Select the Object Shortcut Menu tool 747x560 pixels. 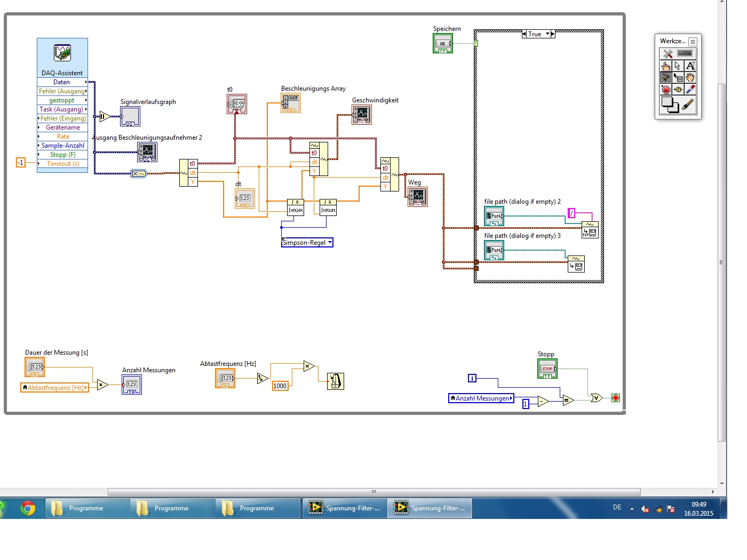[x=678, y=78]
